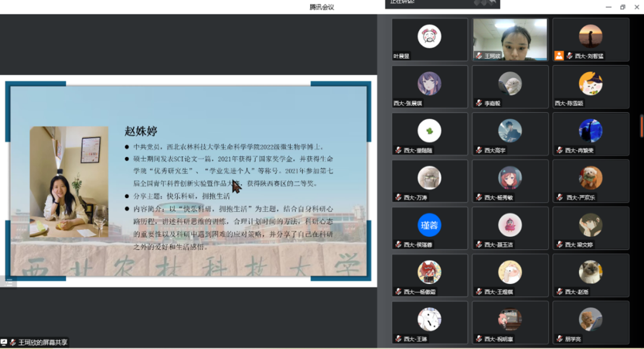
Task: Select the 西大-陈雪颖 participant tile
Action: (x=590, y=87)
